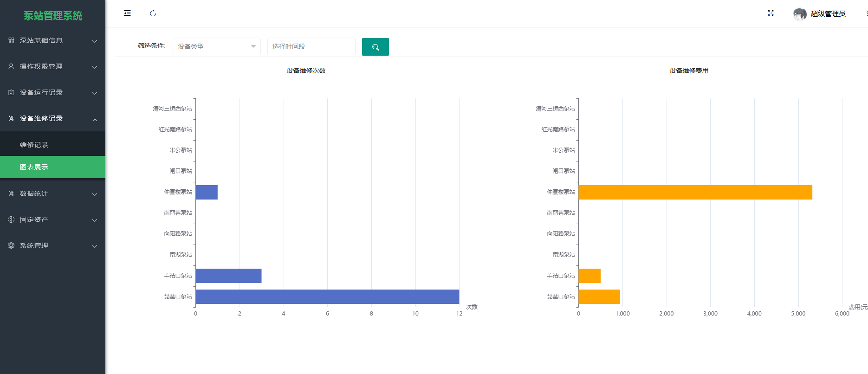This screenshot has width=868, height=374.
Task: Expand the 数据统计 menu chevron
Action: (95, 194)
